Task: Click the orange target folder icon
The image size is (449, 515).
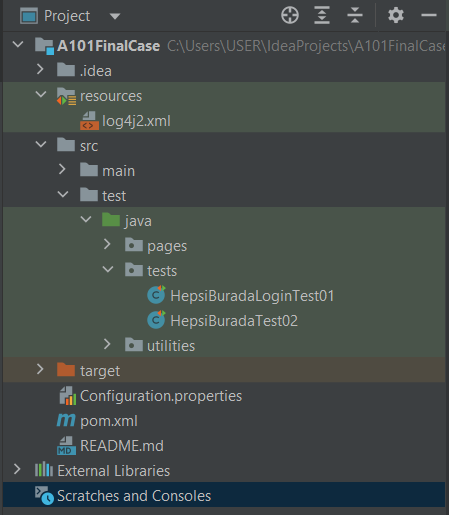Action: coord(66,370)
